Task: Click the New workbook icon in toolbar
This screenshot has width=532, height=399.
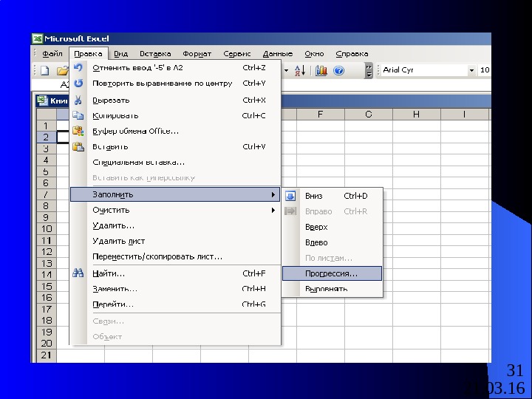Action: point(45,70)
